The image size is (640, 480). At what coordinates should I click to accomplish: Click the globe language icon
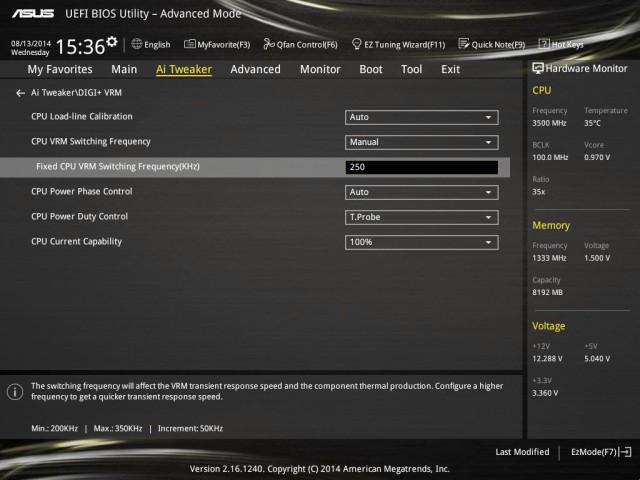(x=137, y=44)
